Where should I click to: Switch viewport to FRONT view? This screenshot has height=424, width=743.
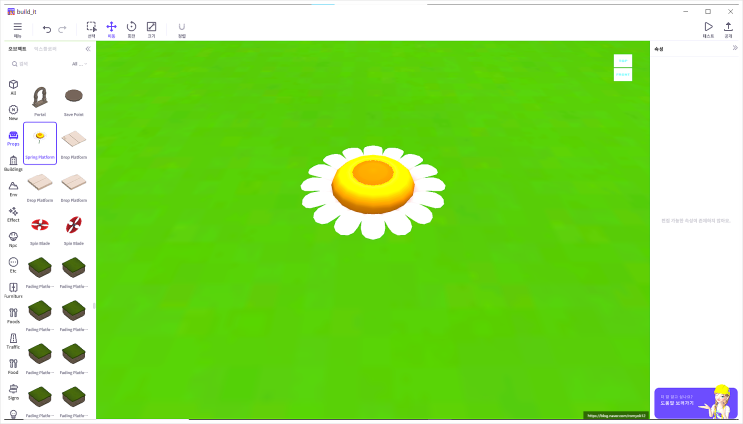pos(623,74)
